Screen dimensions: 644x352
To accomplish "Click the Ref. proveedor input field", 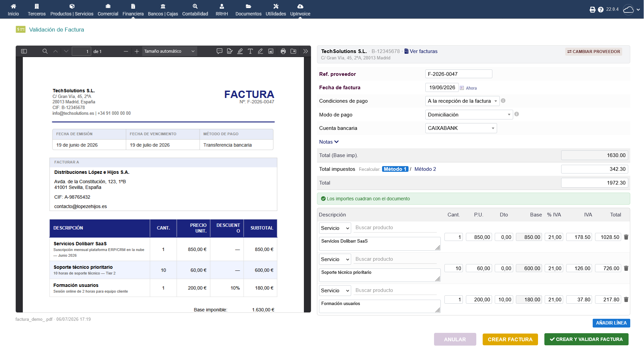I will click(x=459, y=74).
